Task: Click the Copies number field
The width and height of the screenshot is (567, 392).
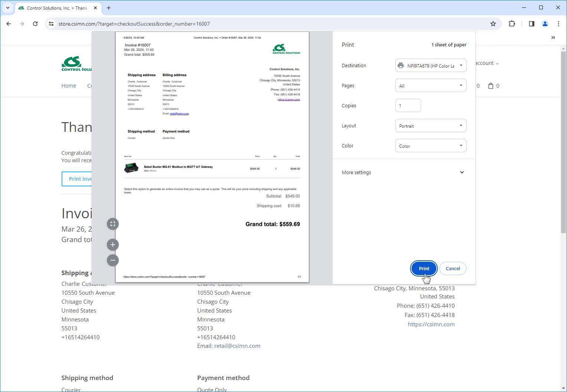Action: coord(408,105)
